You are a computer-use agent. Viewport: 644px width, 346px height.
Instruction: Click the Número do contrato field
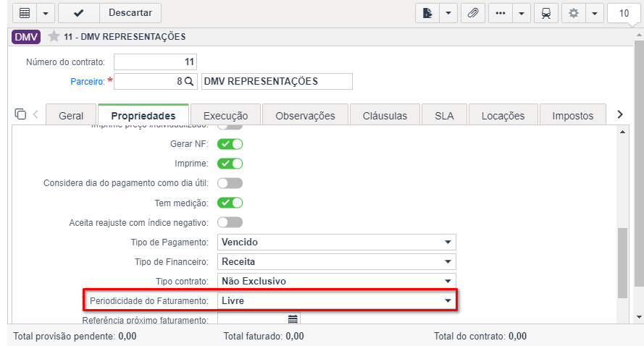click(x=155, y=62)
